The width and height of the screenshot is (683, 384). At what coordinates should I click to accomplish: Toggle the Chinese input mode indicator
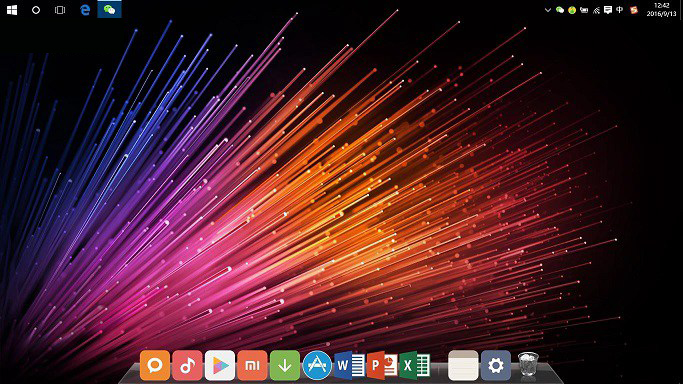point(620,10)
